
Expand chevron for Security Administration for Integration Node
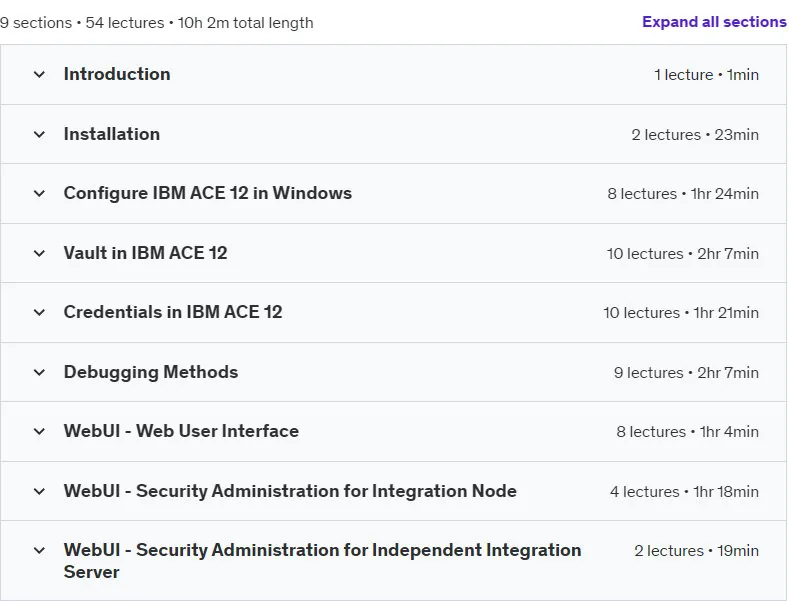(39, 491)
